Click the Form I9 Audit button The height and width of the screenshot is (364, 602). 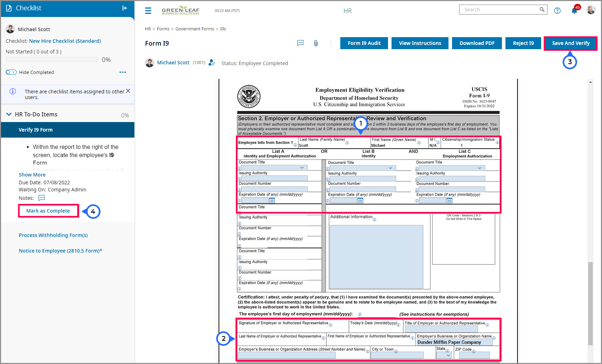[364, 43]
